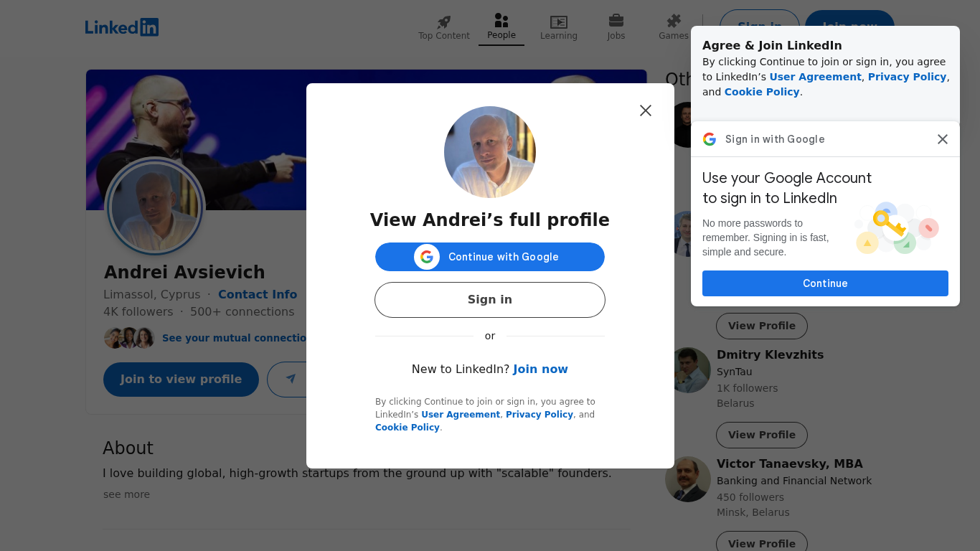Click the mutual connections avatars
The image size is (980, 551).
[x=129, y=338]
